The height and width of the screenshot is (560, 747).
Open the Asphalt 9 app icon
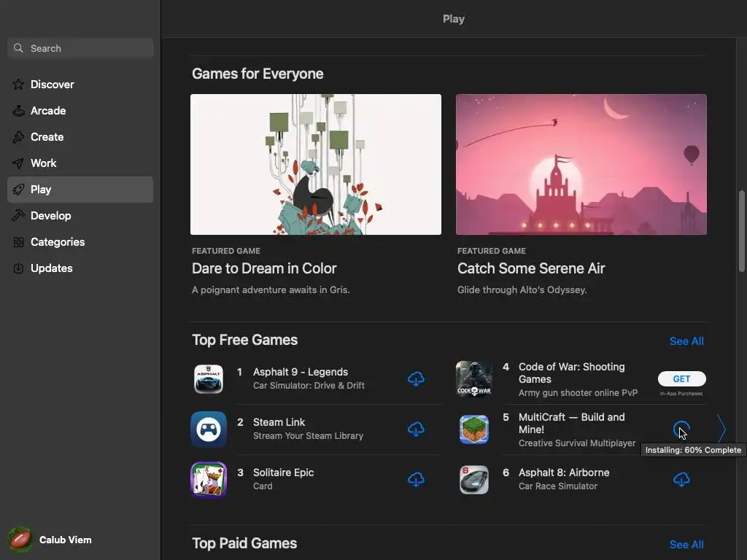209,379
